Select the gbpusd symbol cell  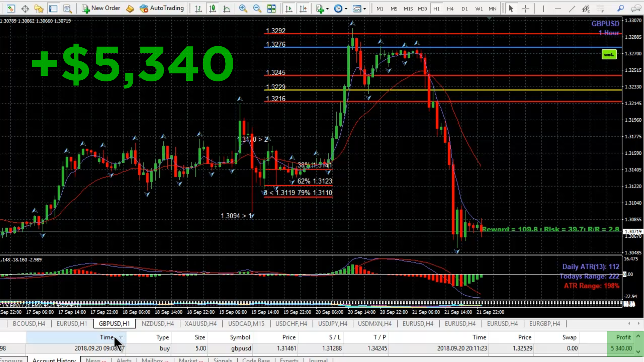click(241, 348)
